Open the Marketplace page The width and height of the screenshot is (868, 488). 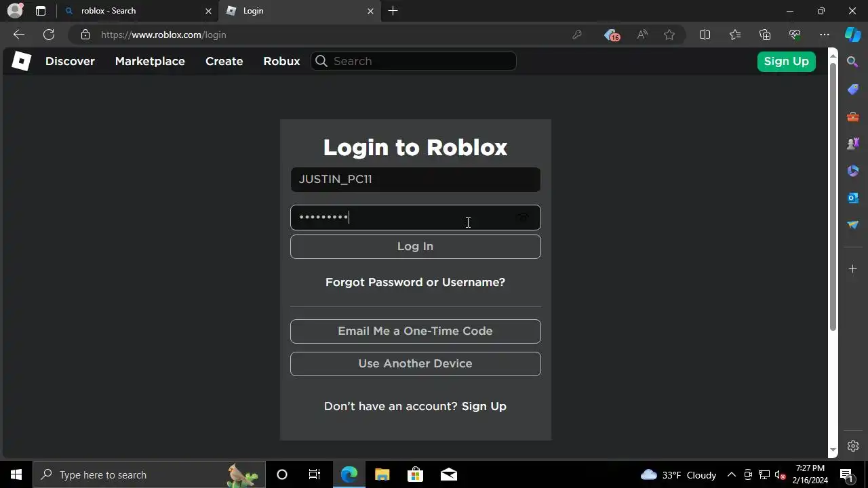click(x=150, y=61)
